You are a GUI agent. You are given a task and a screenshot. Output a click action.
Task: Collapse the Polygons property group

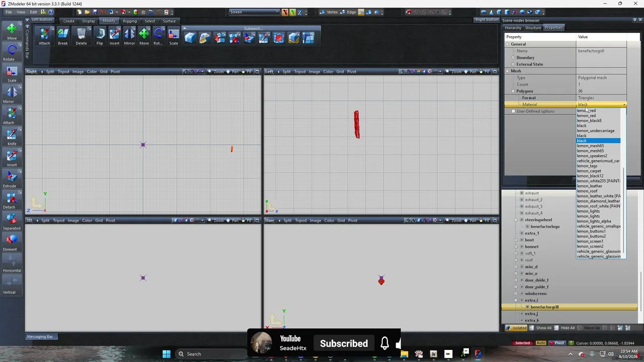(513, 91)
